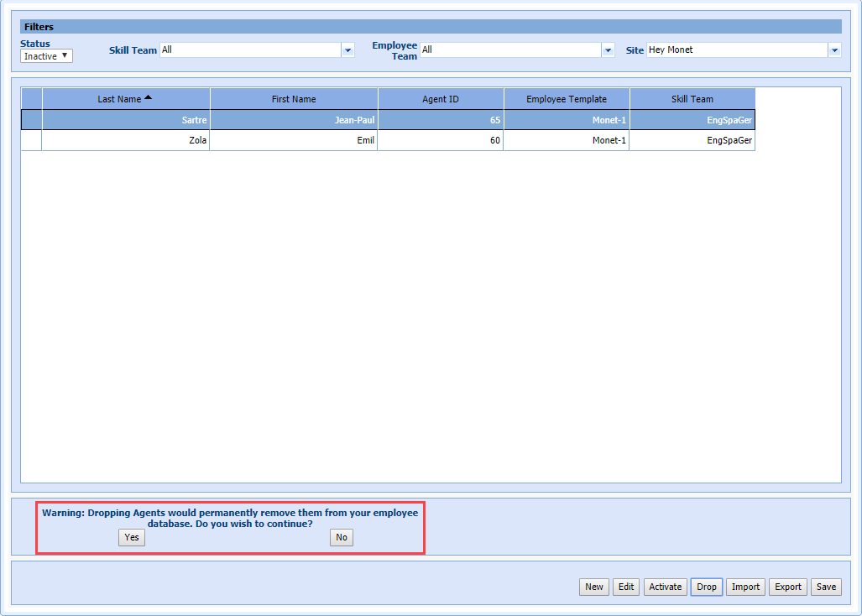Click the First Name column header
The image size is (862, 616).
[294, 99]
